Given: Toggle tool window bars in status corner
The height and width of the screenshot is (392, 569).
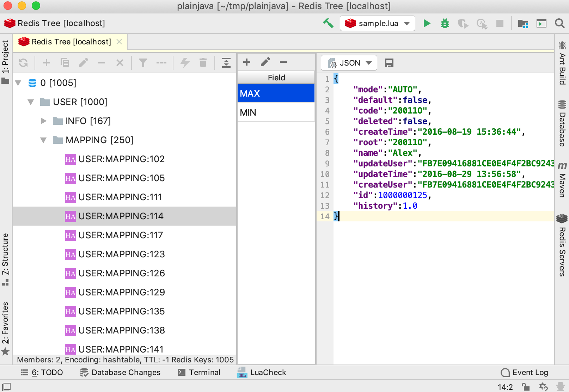Looking at the screenshot, I should click(x=6, y=386).
